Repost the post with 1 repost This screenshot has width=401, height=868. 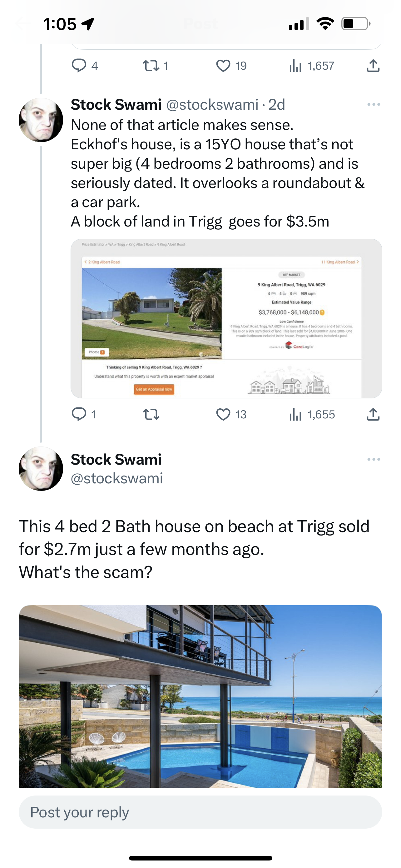[151, 65]
